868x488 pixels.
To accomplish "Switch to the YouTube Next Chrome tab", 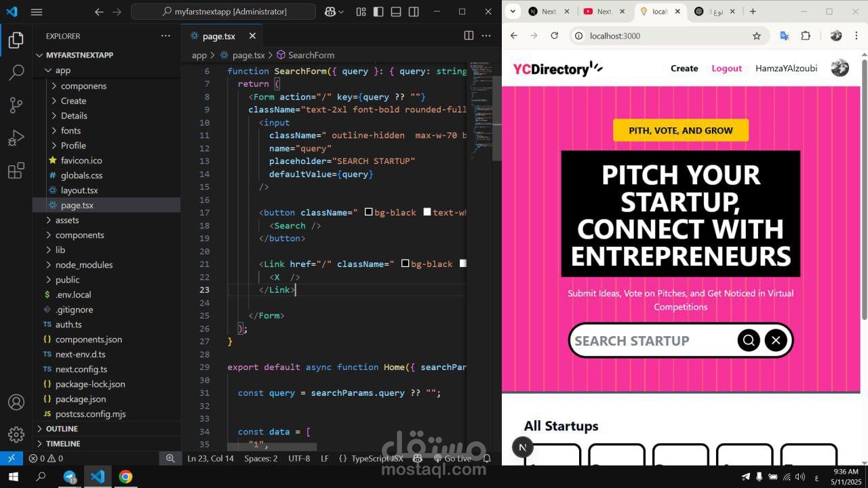I will point(604,12).
